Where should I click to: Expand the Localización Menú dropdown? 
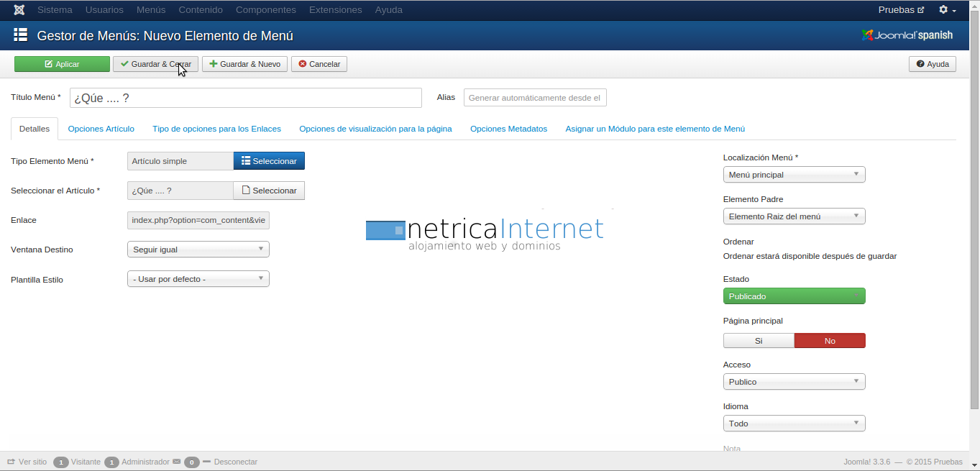pyautogui.click(x=794, y=175)
